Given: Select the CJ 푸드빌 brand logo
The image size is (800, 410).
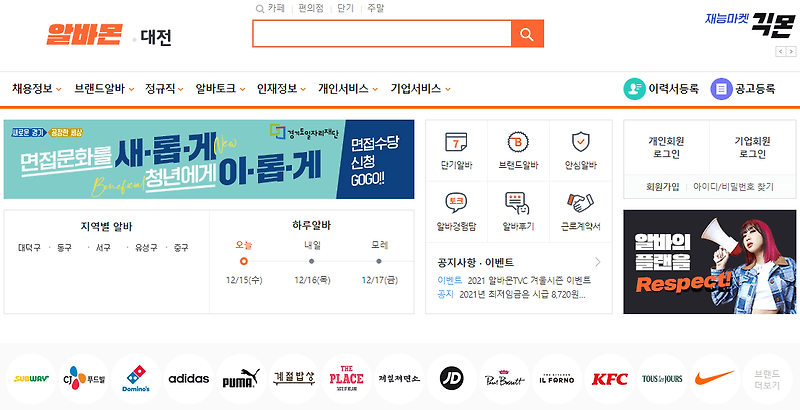Looking at the screenshot, I should [x=83, y=379].
